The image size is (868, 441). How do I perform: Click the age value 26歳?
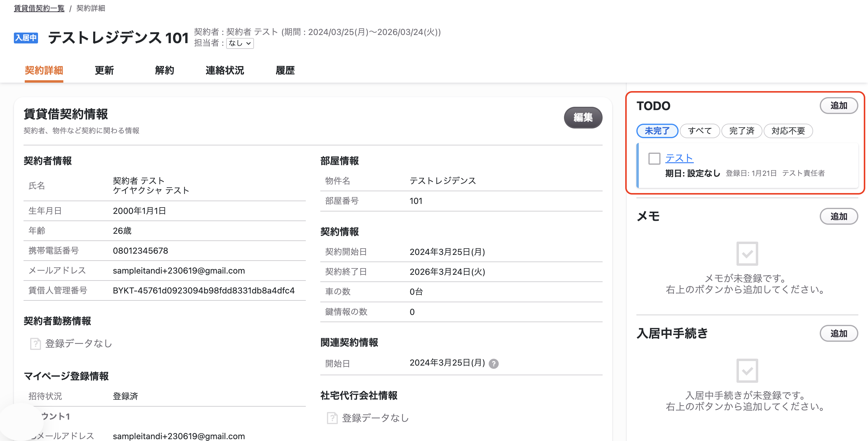122,231
